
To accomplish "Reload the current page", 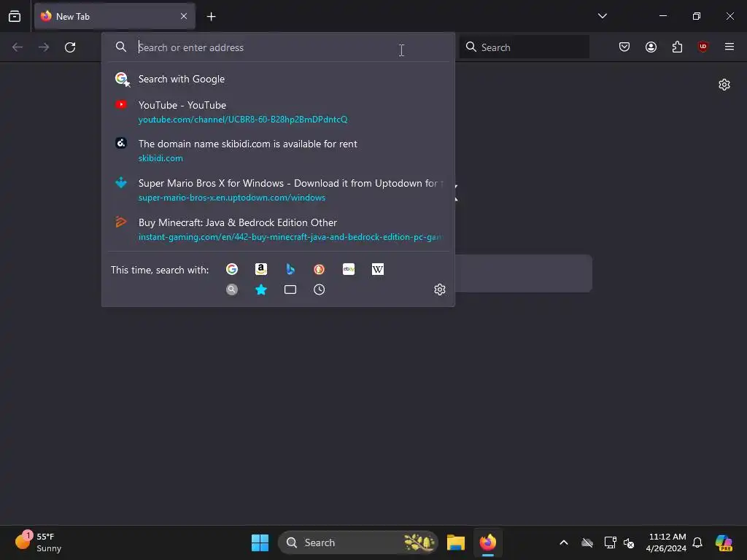I will click(70, 47).
